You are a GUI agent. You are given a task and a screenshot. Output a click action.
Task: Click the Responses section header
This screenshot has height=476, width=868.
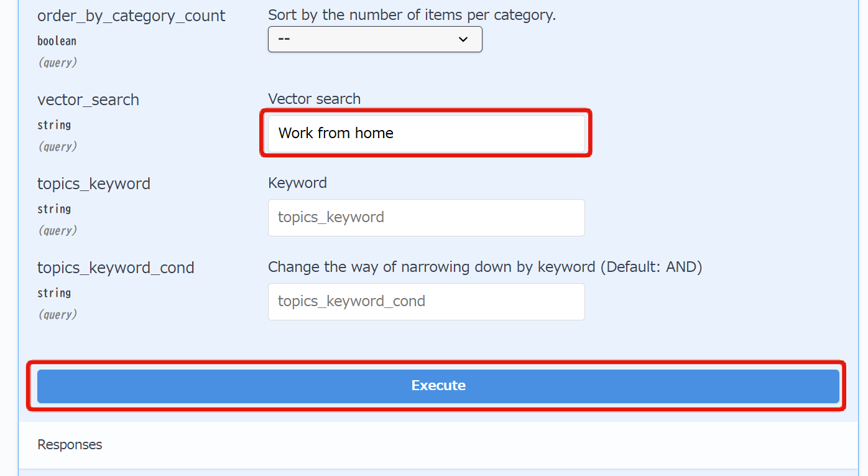[x=70, y=444]
